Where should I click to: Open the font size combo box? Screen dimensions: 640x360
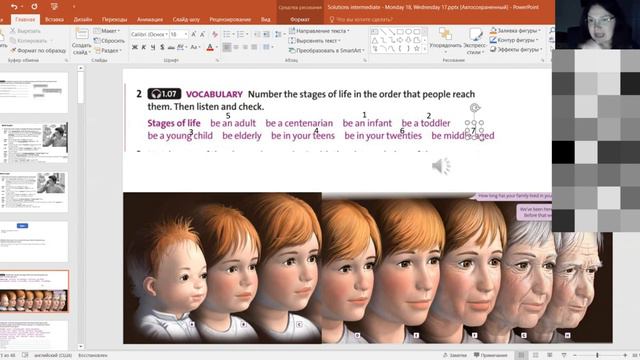pyautogui.click(x=178, y=34)
